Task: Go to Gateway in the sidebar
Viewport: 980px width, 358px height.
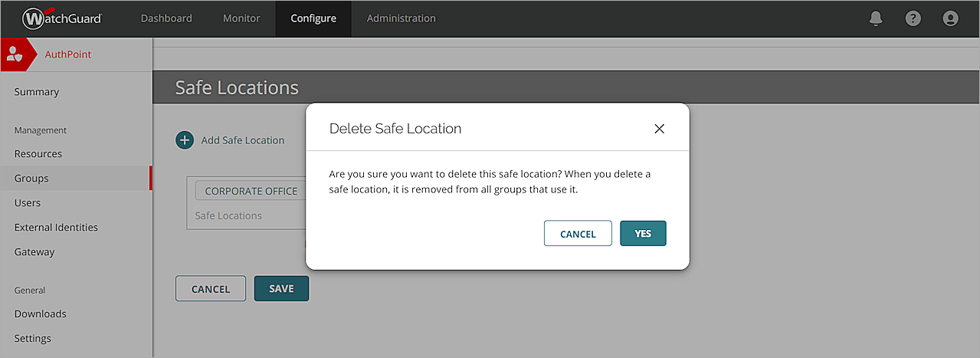Action: [34, 251]
